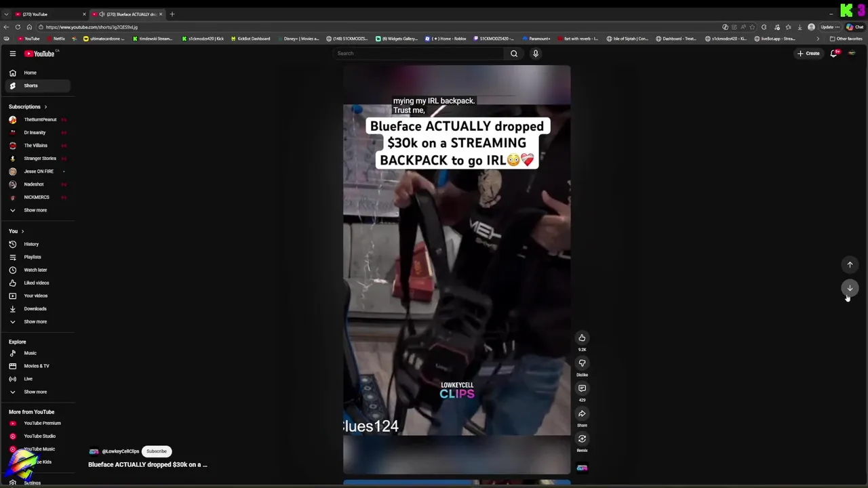868x488 pixels.
Task: Open The Villains channel
Action: tap(39, 146)
